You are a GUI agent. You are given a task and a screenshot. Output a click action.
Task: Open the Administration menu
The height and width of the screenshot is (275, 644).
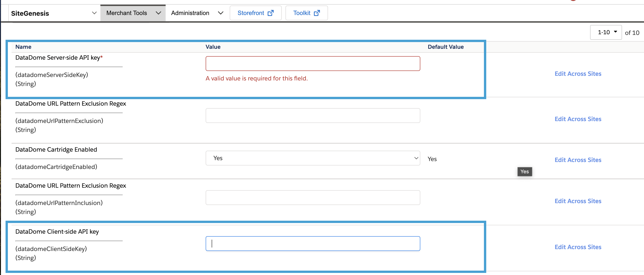(x=197, y=13)
